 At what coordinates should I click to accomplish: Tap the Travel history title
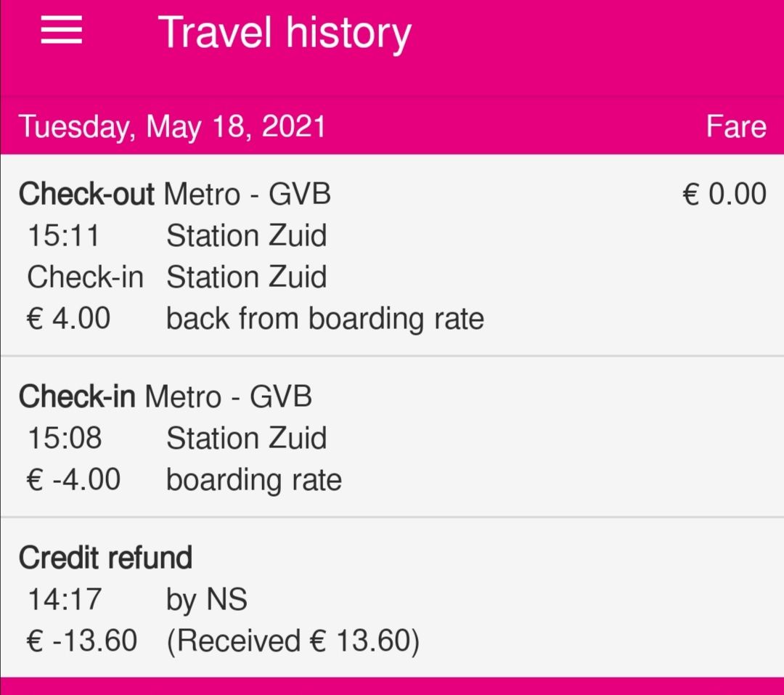(x=285, y=33)
